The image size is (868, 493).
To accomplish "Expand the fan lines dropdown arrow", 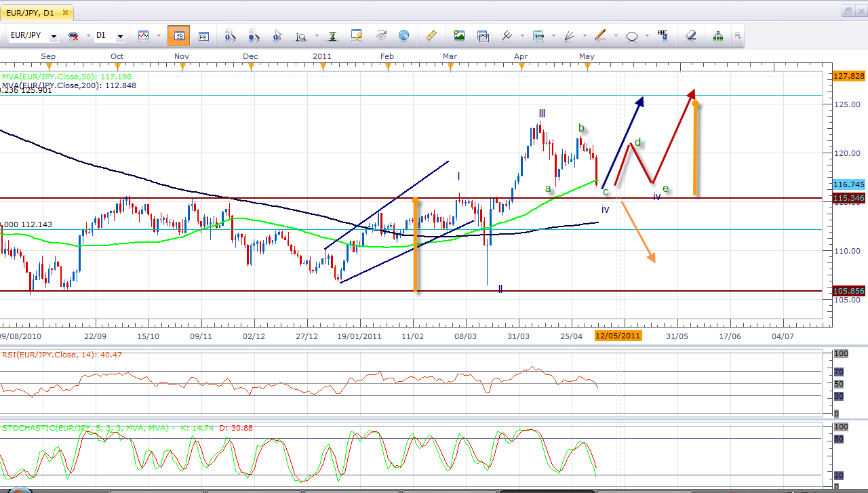I will (x=584, y=36).
